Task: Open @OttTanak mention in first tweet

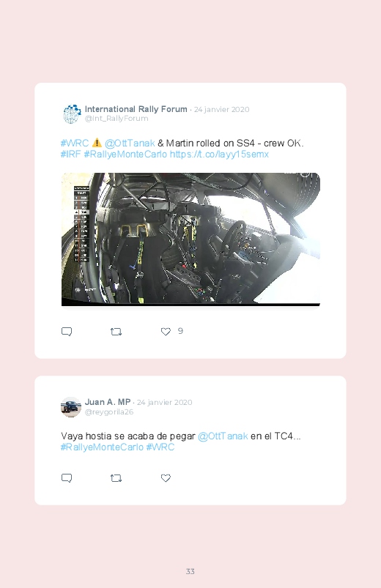Action: [x=130, y=144]
